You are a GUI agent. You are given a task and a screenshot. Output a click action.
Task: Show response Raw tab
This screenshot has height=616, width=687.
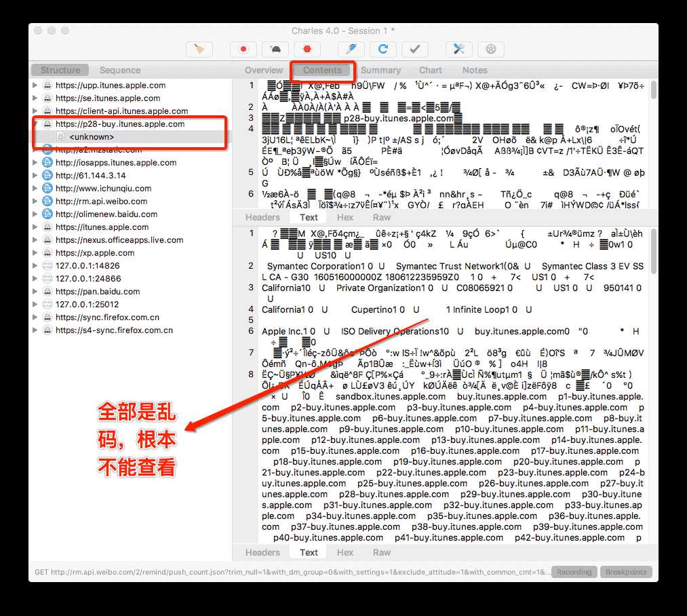point(382,552)
